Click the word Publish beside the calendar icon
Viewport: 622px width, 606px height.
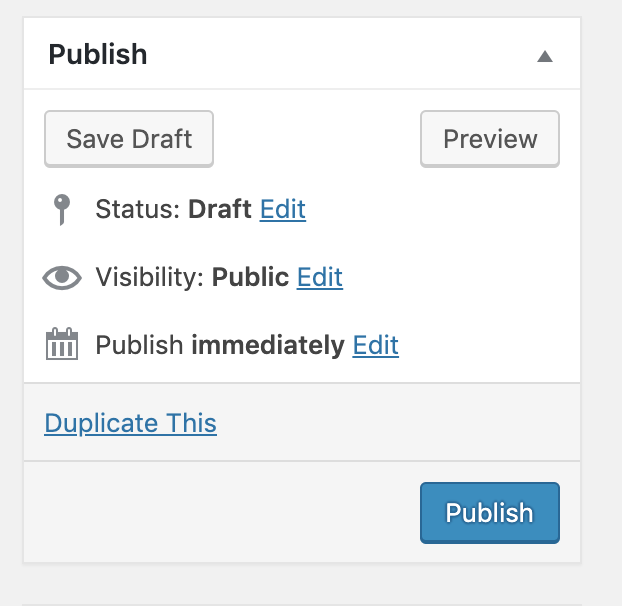pos(139,345)
